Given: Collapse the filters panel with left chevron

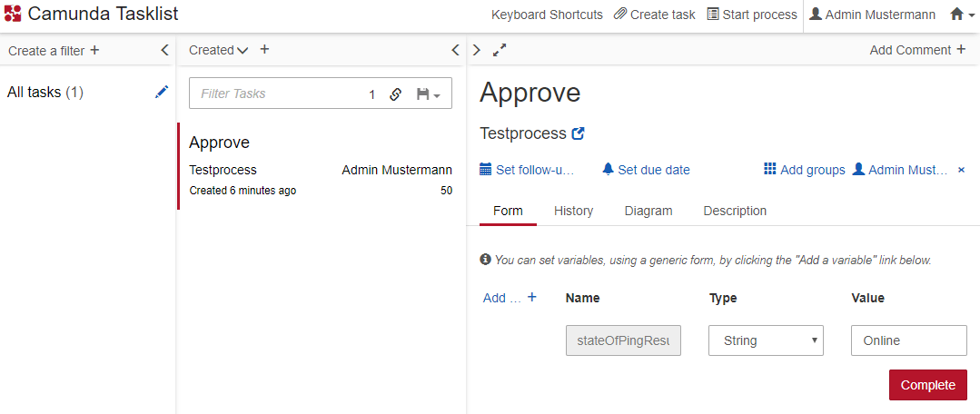Looking at the screenshot, I should [x=164, y=50].
